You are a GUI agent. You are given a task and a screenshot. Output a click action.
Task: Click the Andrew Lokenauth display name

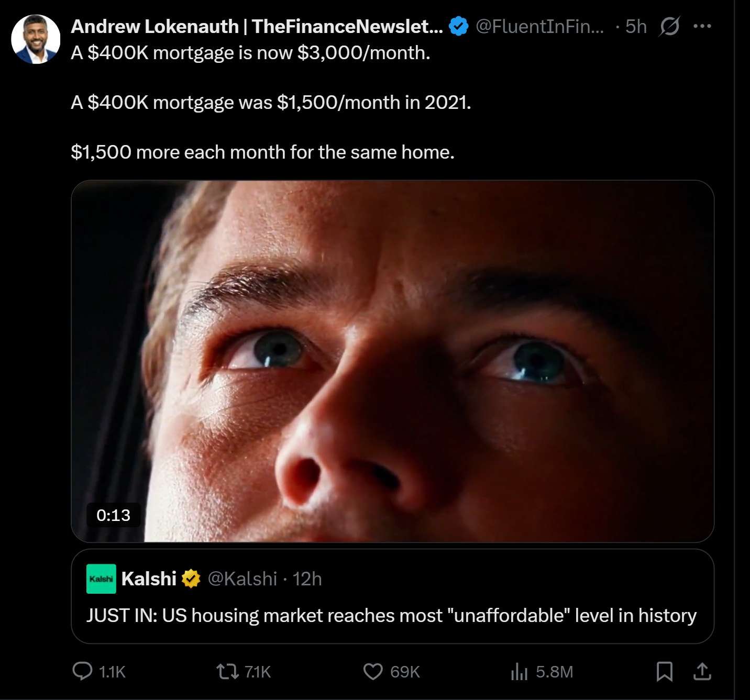click(x=257, y=26)
